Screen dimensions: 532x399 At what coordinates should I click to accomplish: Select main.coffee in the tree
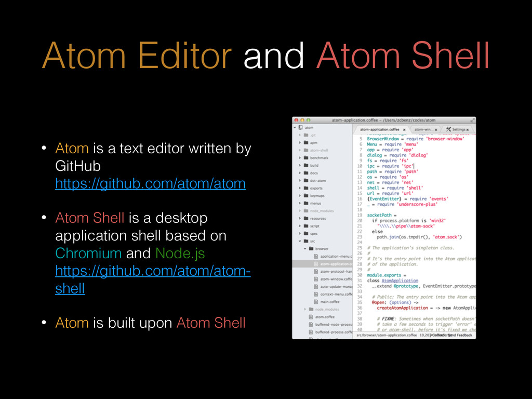pos(330,302)
